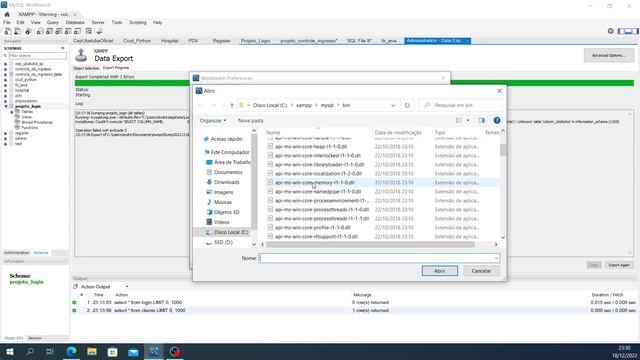
Task: Expand the Tables node under projeto_login
Action: (12, 111)
